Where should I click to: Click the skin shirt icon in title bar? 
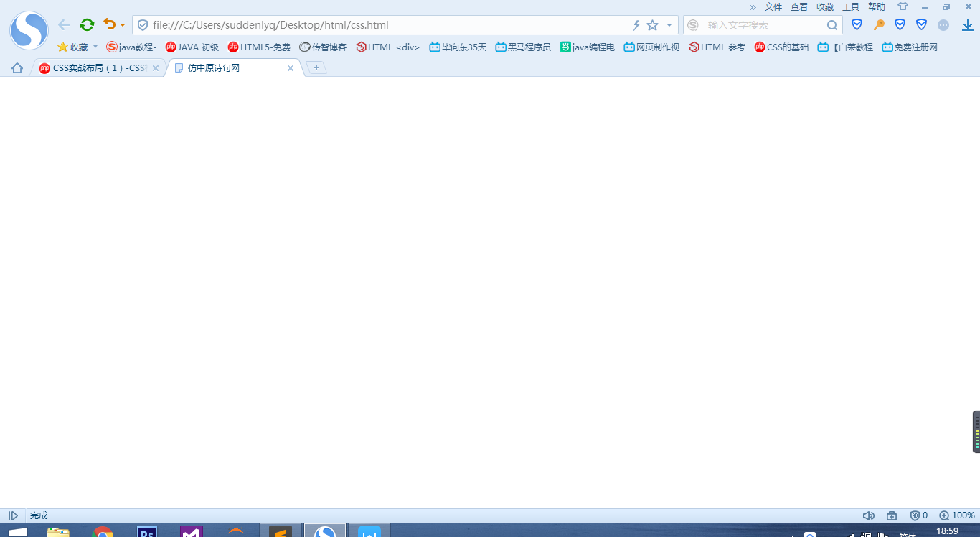click(903, 6)
